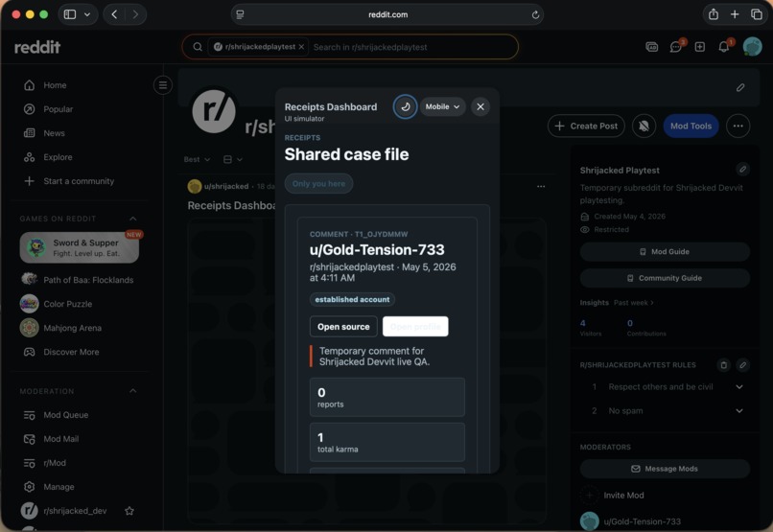Click the create post plus icon in header

tap(699, 47)
